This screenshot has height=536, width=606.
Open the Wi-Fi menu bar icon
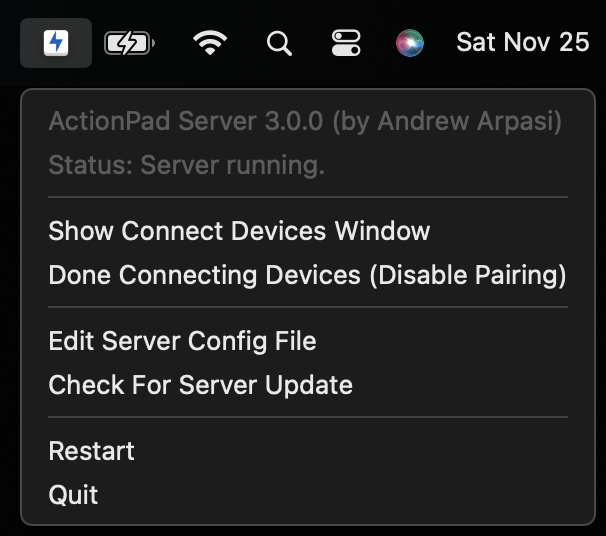(x=210, y=43)
